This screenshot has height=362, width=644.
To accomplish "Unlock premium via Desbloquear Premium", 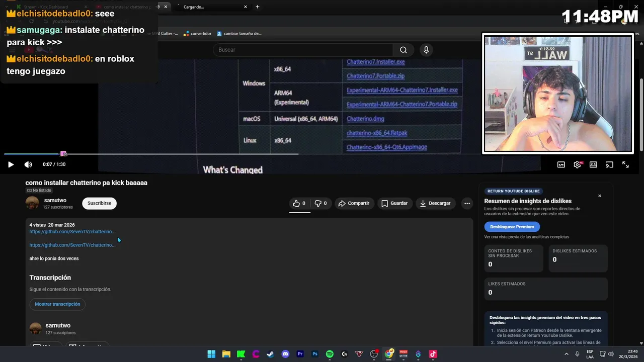I will tap(512, 227).
